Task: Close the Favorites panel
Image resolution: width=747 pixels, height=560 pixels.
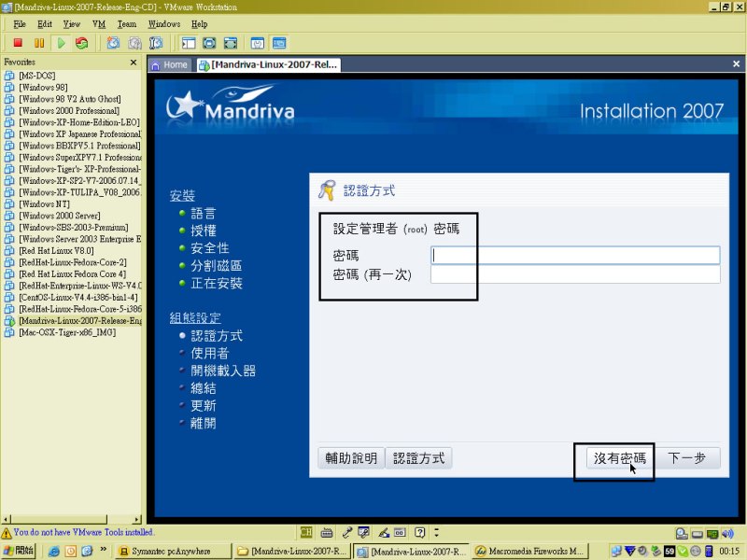Action: coord(134,62)
